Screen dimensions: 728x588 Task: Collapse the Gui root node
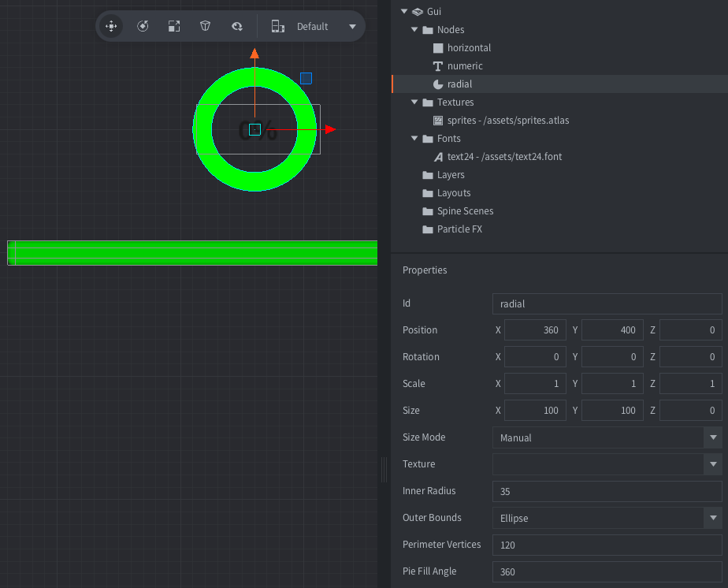[x=404, y=12]
